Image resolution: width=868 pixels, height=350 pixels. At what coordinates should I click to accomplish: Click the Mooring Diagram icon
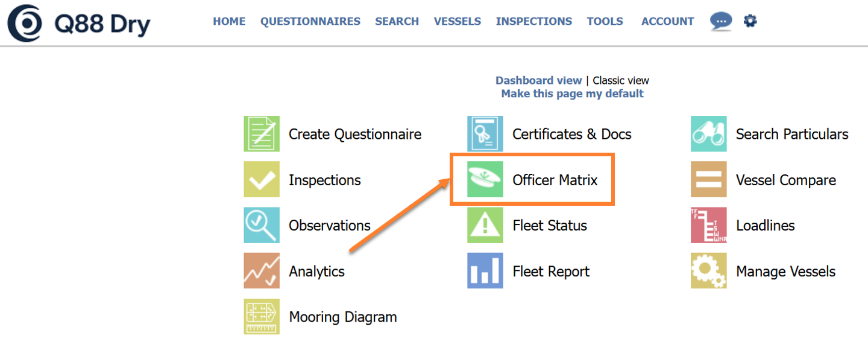click(x=262, y=316)
